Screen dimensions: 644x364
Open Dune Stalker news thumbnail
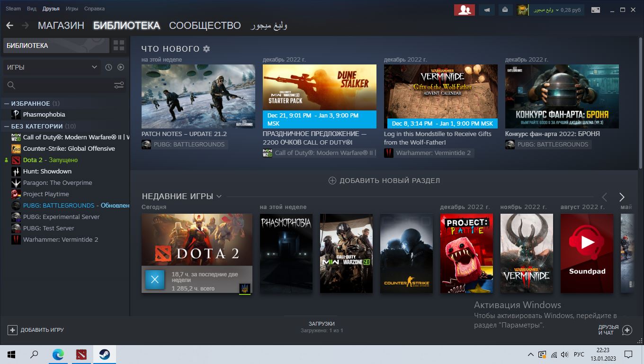tap(320, 96)
